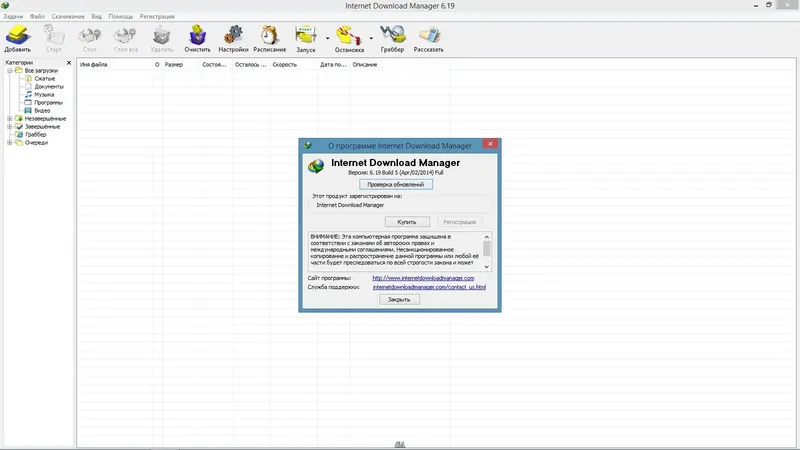Sort by Осталось time column header
800x450 pixels.
(251, 65)
